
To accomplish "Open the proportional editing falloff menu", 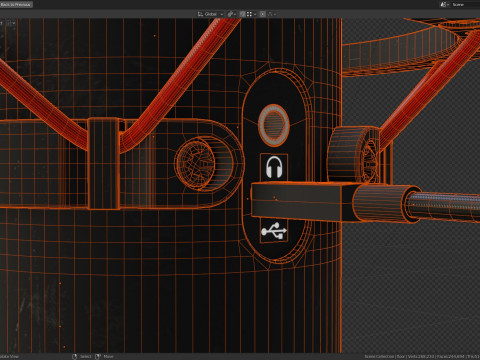I will point(272,14).
